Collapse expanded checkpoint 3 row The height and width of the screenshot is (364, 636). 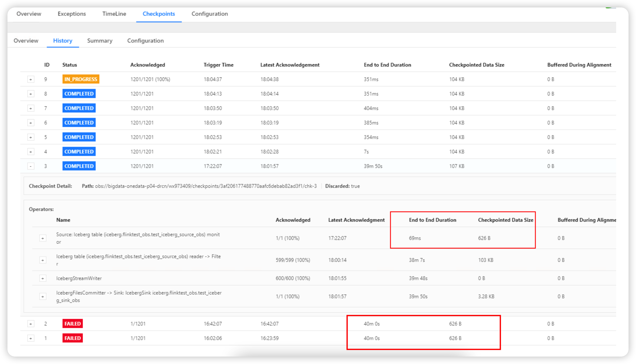pyautogui.click(x=30, y=166)
